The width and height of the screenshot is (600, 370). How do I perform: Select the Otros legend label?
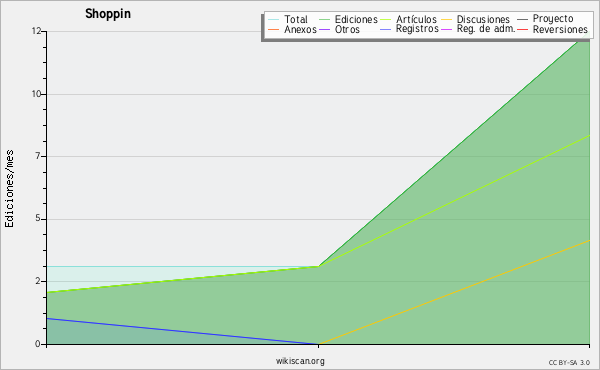[347, 29]
